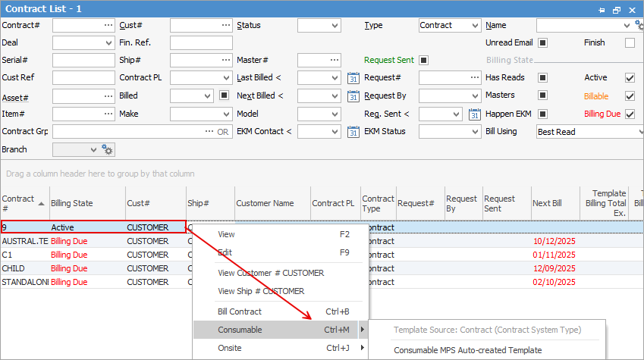Toggle Unread Email checkbox
644x360 pixels.
(542, 42)
